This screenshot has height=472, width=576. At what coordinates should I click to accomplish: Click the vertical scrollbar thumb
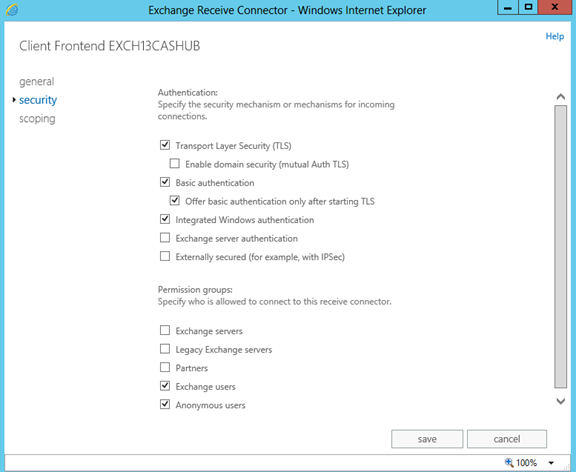[561, 246]
